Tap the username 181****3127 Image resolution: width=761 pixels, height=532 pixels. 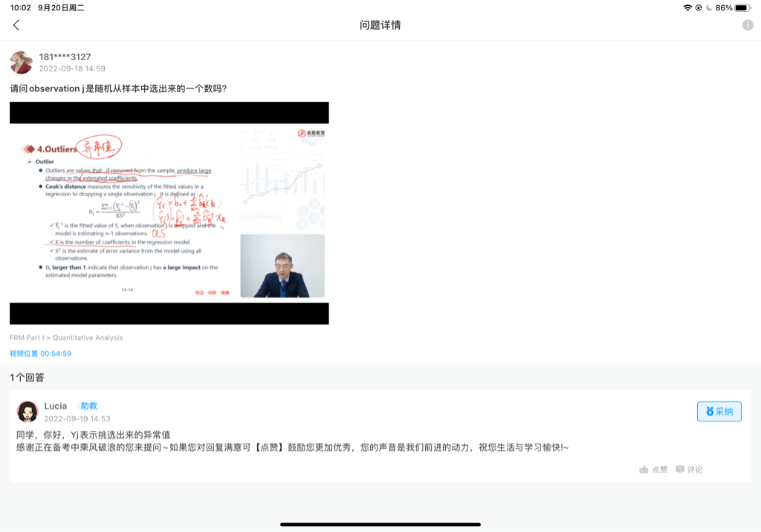65,56
